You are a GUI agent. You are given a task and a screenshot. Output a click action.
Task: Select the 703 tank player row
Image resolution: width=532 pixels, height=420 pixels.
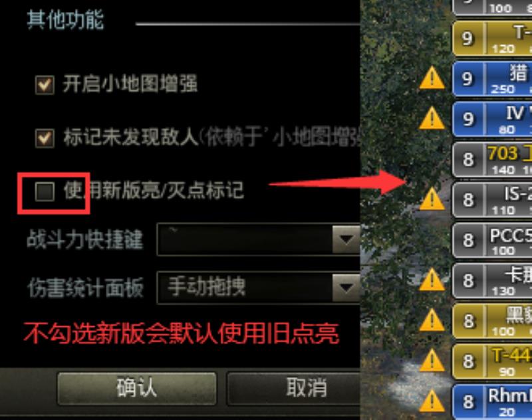492,159
